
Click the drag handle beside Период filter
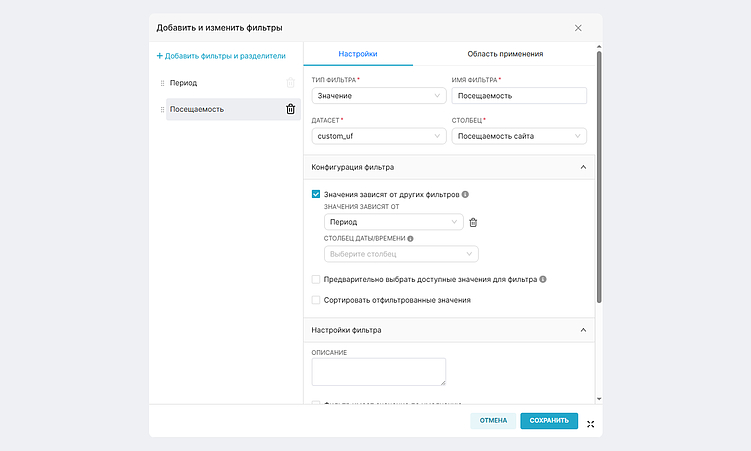[162, 83]
